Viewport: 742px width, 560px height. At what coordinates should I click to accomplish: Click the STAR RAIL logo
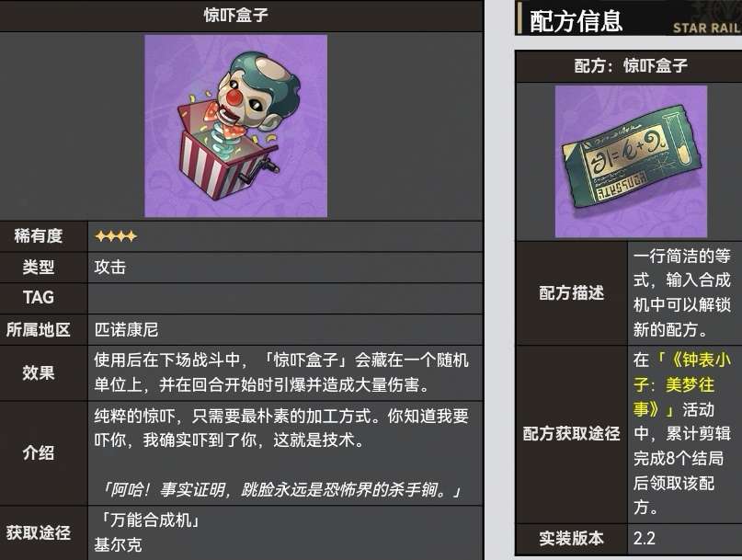(x=707, y=28)
